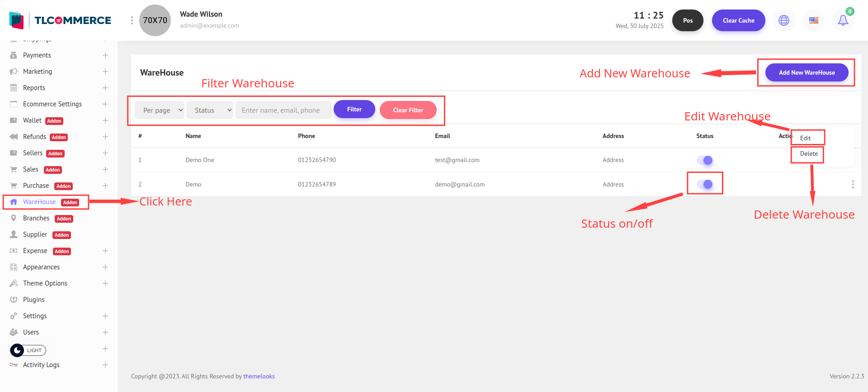This screenshot has height=392, width=868.
Task: Click the Plugins sidebar icon
Action: pos(14,300)
